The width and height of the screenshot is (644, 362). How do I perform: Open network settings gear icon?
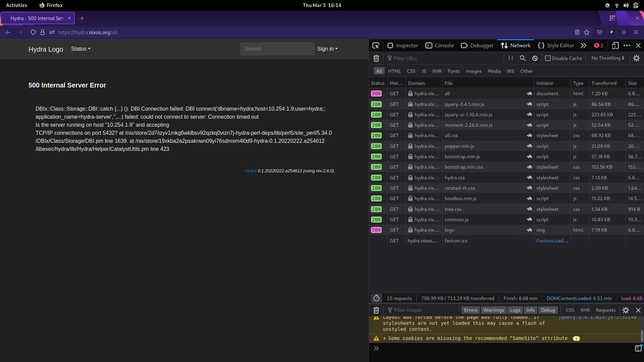pyautogui.click(x=636, y=58)
